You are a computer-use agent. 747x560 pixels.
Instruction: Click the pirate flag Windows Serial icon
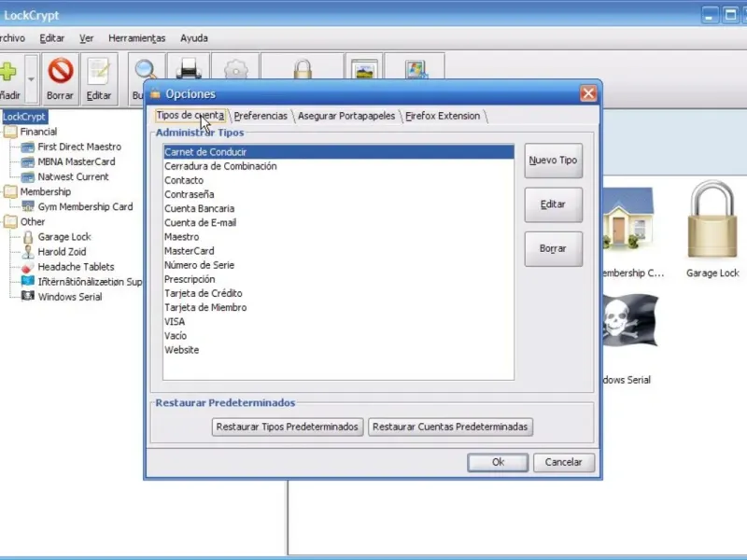[630, 320]
